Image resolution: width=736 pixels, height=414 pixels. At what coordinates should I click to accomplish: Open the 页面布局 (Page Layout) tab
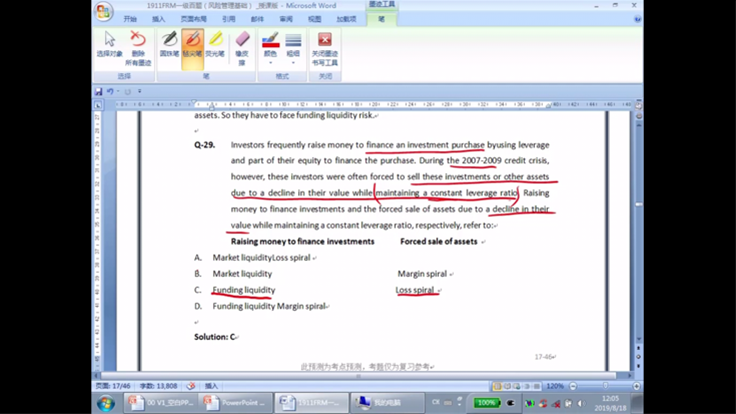pyautogui.click(x=194, y=19)
